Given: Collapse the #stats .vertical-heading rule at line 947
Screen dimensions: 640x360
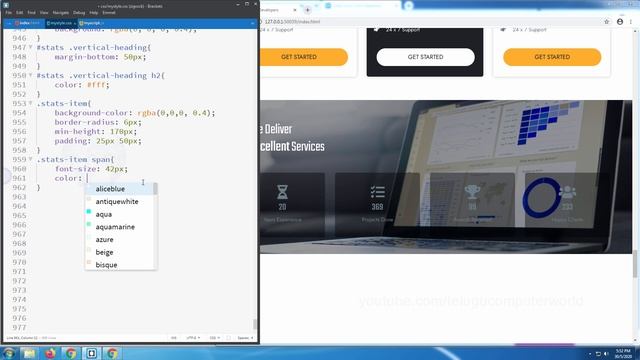Looking at the screenshot, I should coord(30,47).
